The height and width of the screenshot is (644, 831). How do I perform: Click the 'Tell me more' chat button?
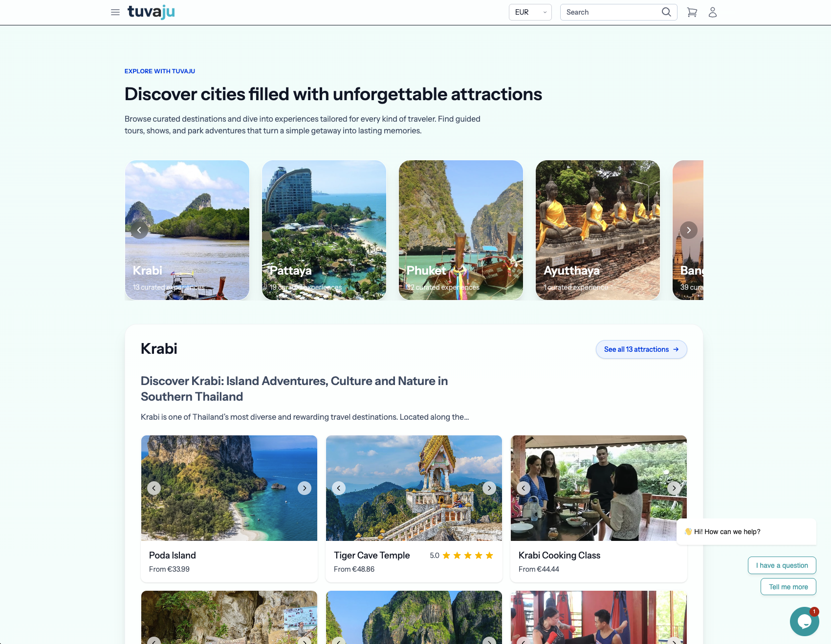788,587
